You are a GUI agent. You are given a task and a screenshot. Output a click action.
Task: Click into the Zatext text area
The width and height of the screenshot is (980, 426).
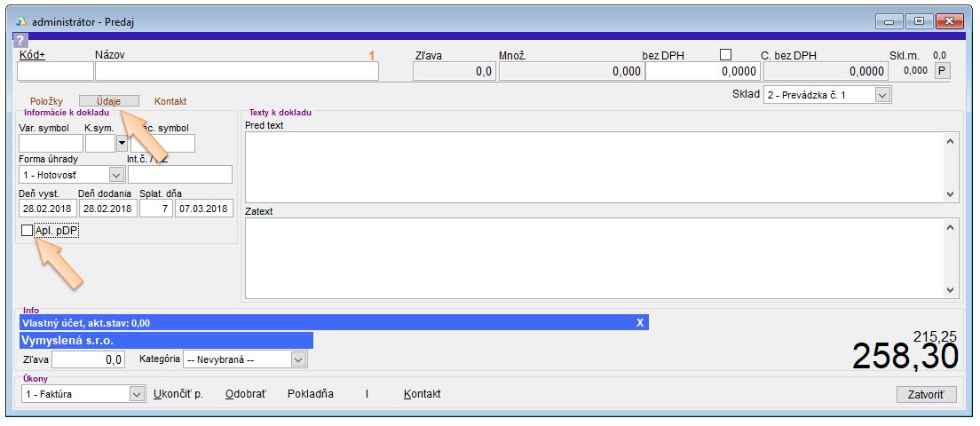593,257
